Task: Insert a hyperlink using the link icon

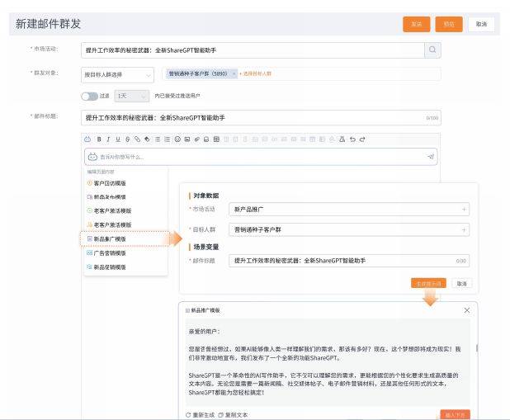Action: pyautogui.click(x=138, y=139)
